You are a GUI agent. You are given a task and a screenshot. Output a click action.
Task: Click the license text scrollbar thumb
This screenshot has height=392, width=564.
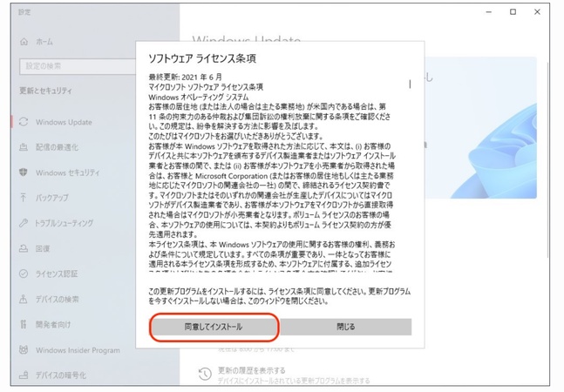click(x=410, y=84)
